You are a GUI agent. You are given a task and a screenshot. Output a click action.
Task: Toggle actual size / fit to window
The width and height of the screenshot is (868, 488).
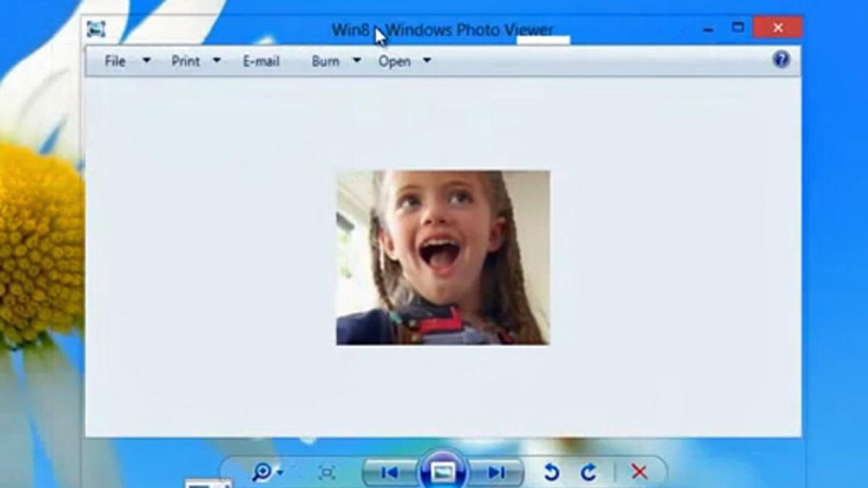point(327,473)
